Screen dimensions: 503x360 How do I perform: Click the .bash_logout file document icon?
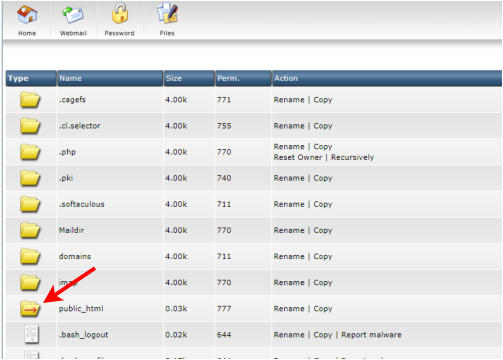click(x=32, y=334)
